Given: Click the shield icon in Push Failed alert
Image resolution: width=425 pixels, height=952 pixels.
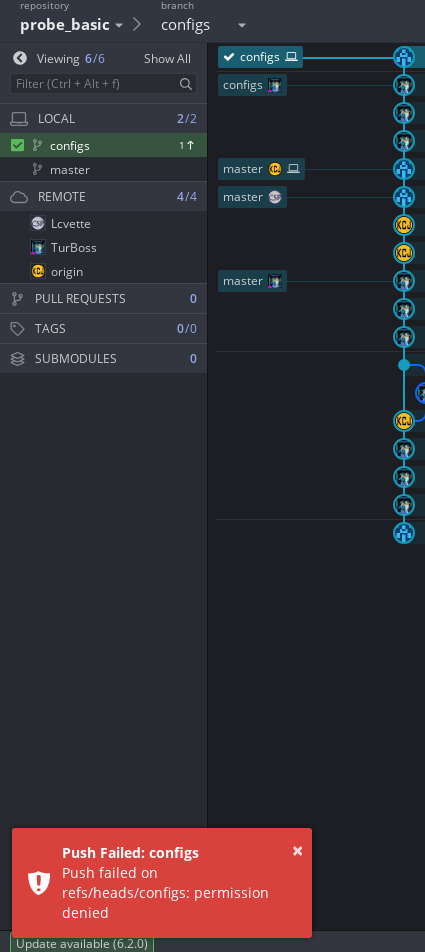Looking at the screenshot, I should (x=39, y=883).
